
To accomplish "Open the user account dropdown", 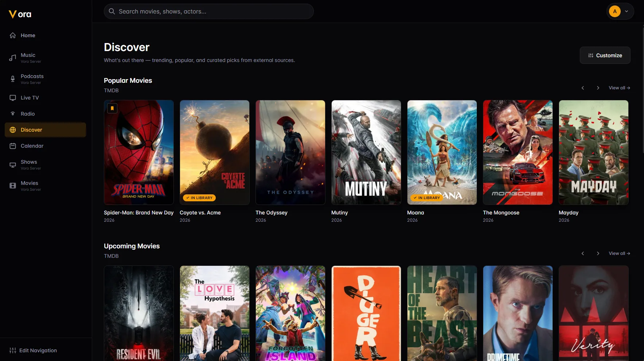I will [620, 11].
